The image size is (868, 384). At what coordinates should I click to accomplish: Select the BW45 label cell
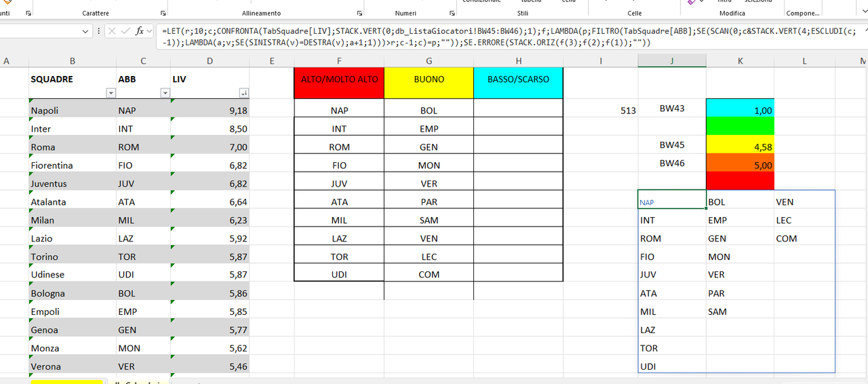pos(671,145)
